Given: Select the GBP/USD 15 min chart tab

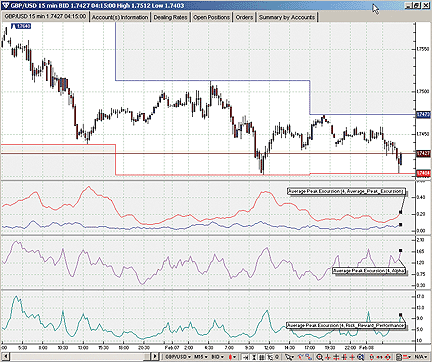Looking at the screenshot, I should 45,17.
